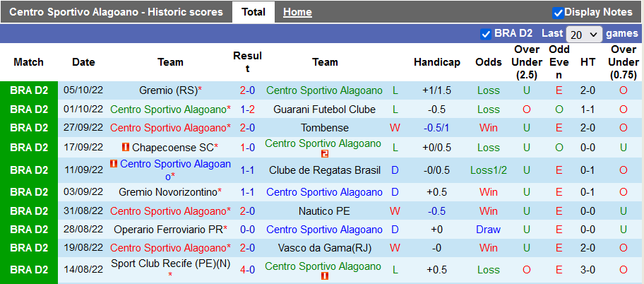Click red card icon in 14/08/22 row
The image size is (644, 284).
[324, 276]
